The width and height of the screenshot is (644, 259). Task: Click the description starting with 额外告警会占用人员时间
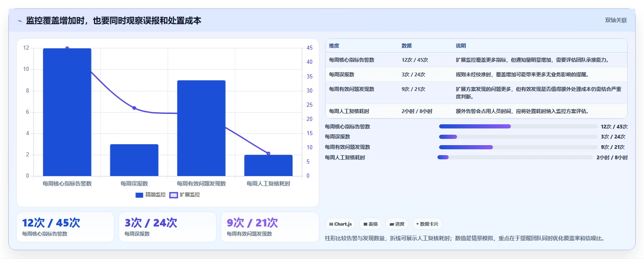pos(522,111)
